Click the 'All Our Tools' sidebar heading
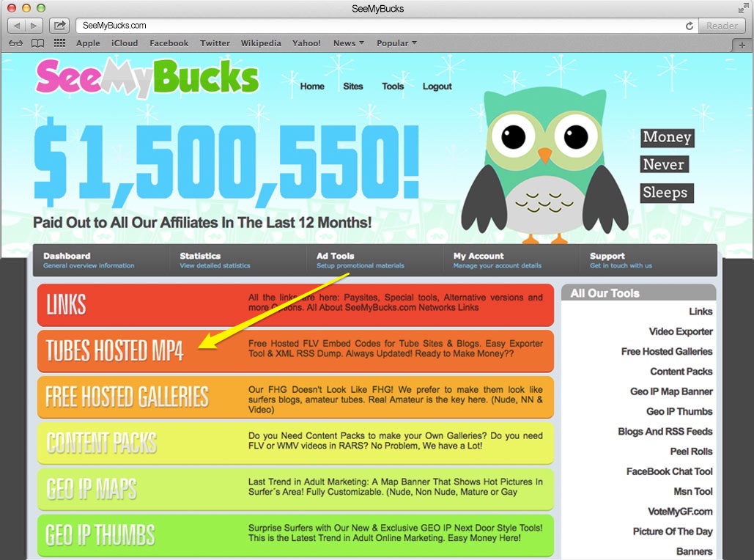This screenshot has width=754, height=560. [605, 293]
